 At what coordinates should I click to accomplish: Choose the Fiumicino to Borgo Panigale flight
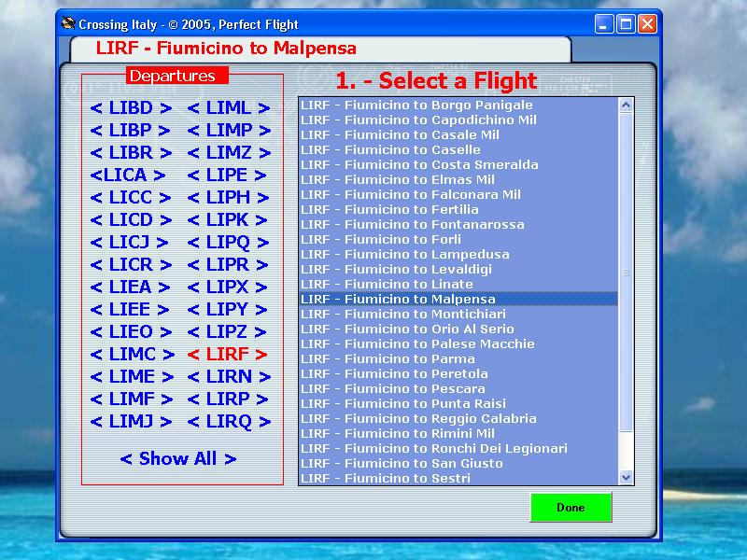coord(458,105)
